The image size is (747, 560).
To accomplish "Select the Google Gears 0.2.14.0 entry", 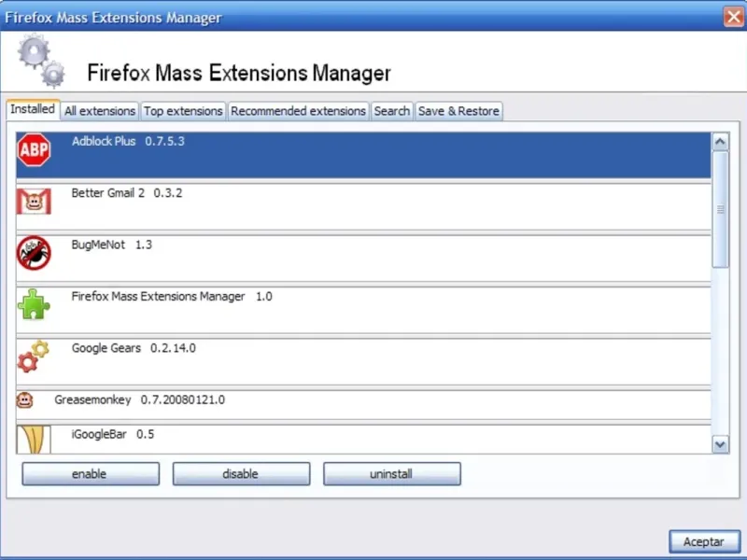I will click(x=363, y=362).
